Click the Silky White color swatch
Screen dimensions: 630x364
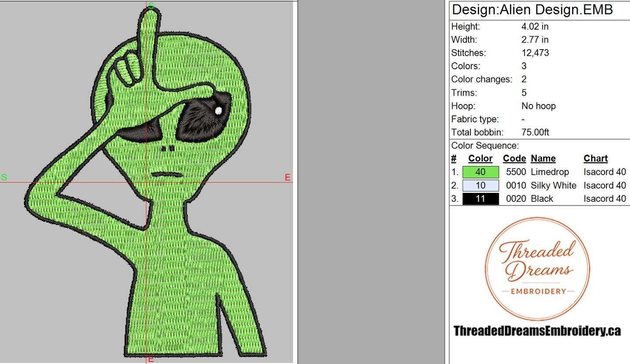tap(480, 185)
